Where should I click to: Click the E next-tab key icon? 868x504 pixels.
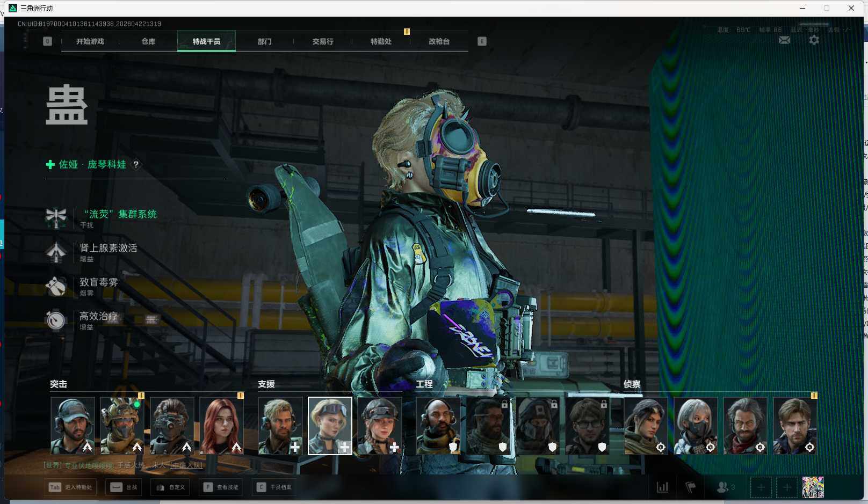point(482,41)
